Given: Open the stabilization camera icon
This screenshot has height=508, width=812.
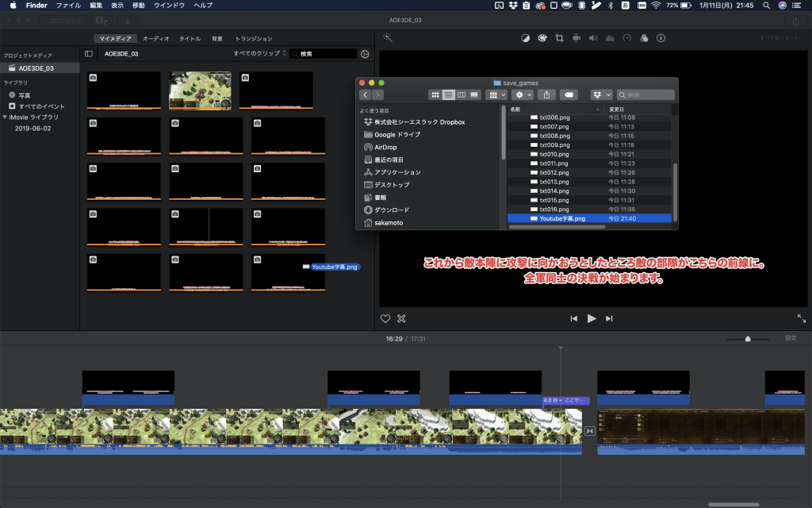Looking at the screenshot, I should (576, 38).
